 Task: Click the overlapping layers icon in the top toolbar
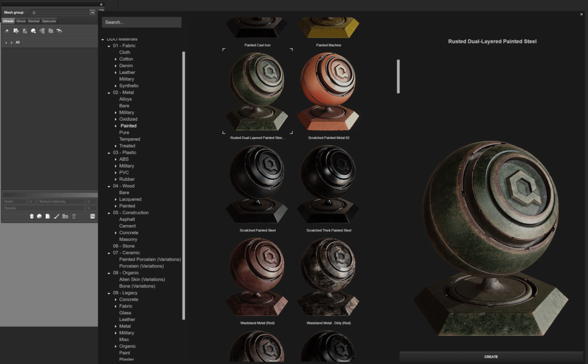coord(59,31)
